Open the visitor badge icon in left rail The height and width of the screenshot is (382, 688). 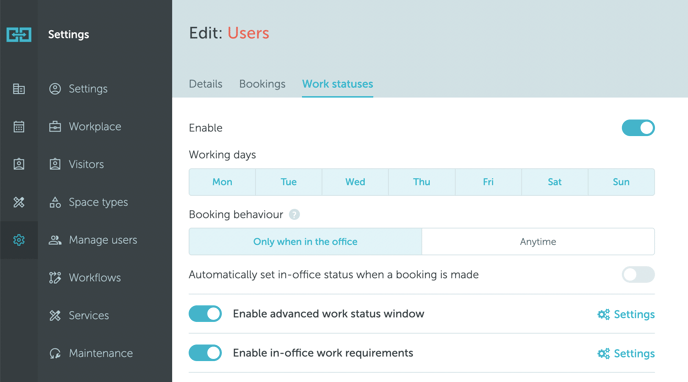click(19, 164)
